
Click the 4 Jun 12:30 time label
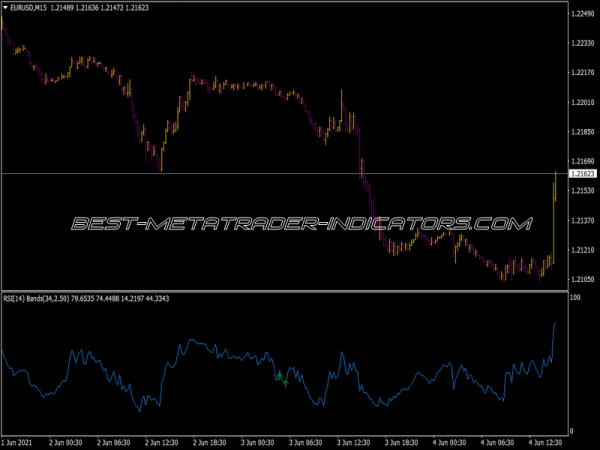point(545,443)
